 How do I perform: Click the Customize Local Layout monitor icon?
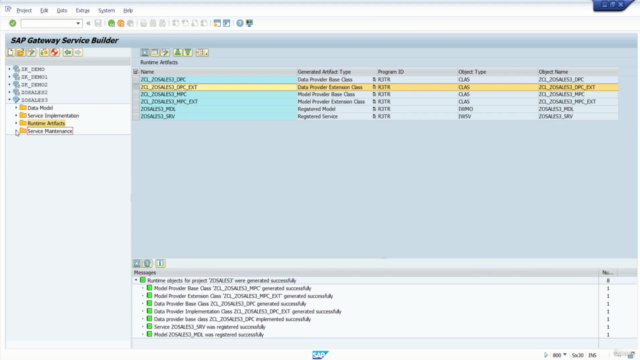[x=249, y=23]
